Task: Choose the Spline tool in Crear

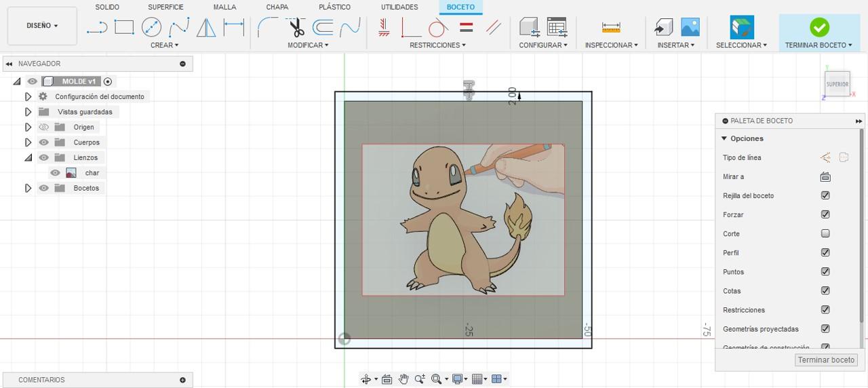Action: tap(179, 27)
